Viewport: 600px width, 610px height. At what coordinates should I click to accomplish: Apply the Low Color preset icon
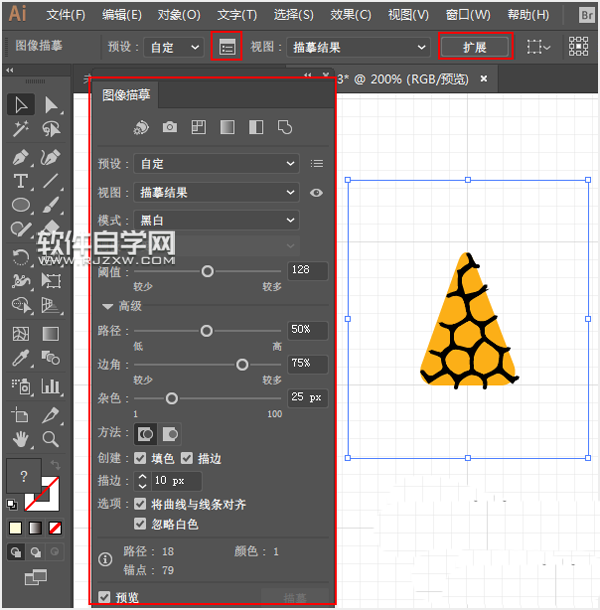pyautogui.click(x=198, y=127)
